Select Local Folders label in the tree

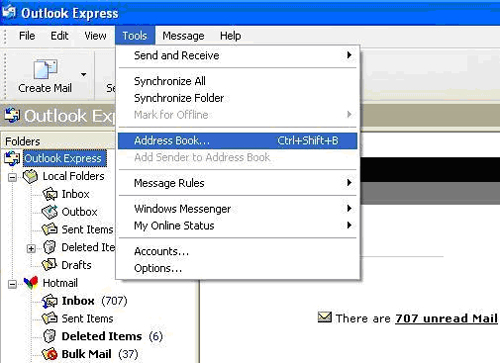[73, 176]
